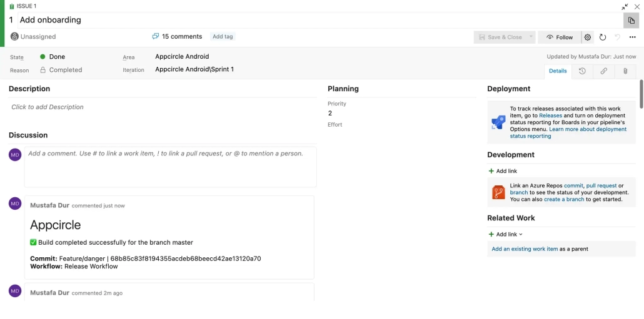Click the Appcircle heading in latest comment
Screen dimensions: 644x319
pyautogui.click(x=56, y=225)
